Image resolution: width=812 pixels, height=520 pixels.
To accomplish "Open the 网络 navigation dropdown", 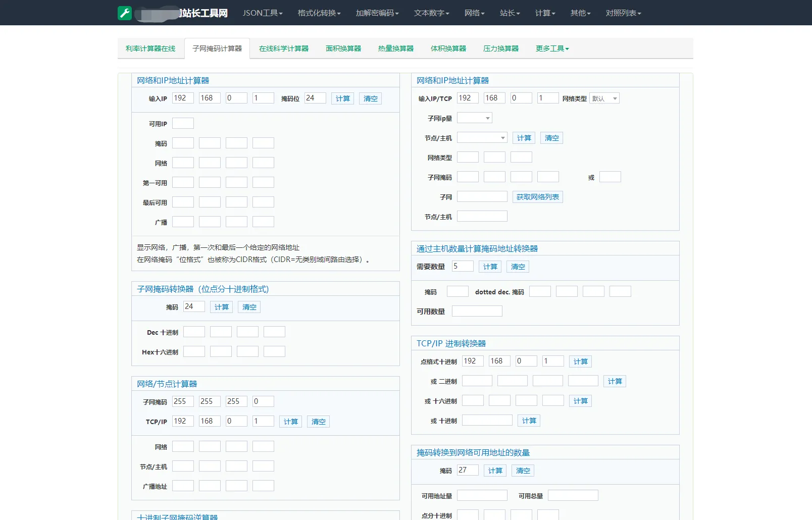I will [x=475, y=13].
